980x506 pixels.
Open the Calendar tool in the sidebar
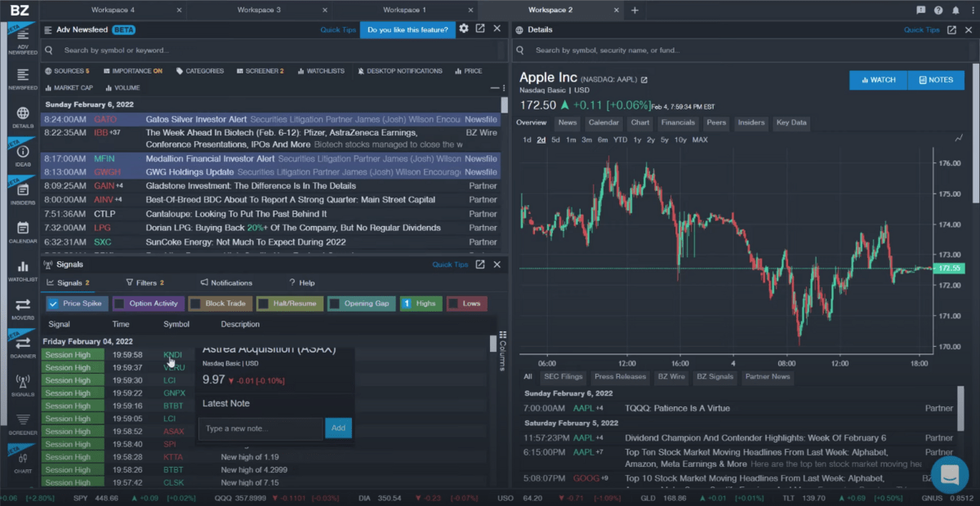tap(23, 233)
